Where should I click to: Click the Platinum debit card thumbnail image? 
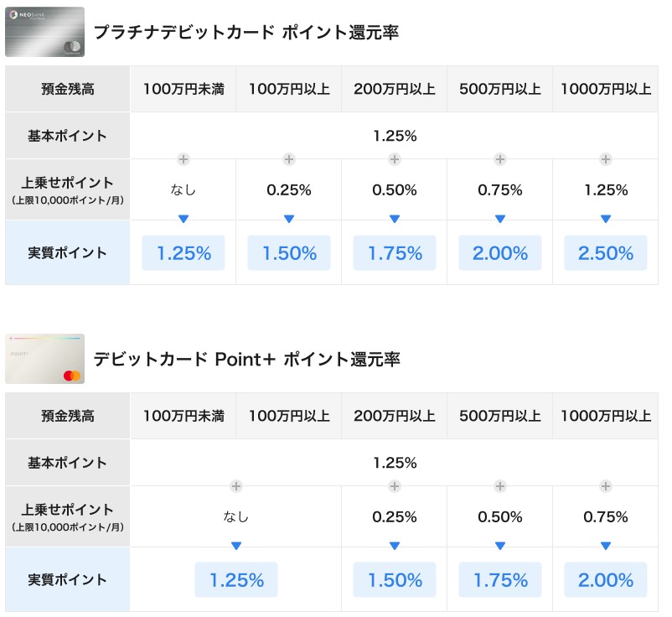point(44,32)
